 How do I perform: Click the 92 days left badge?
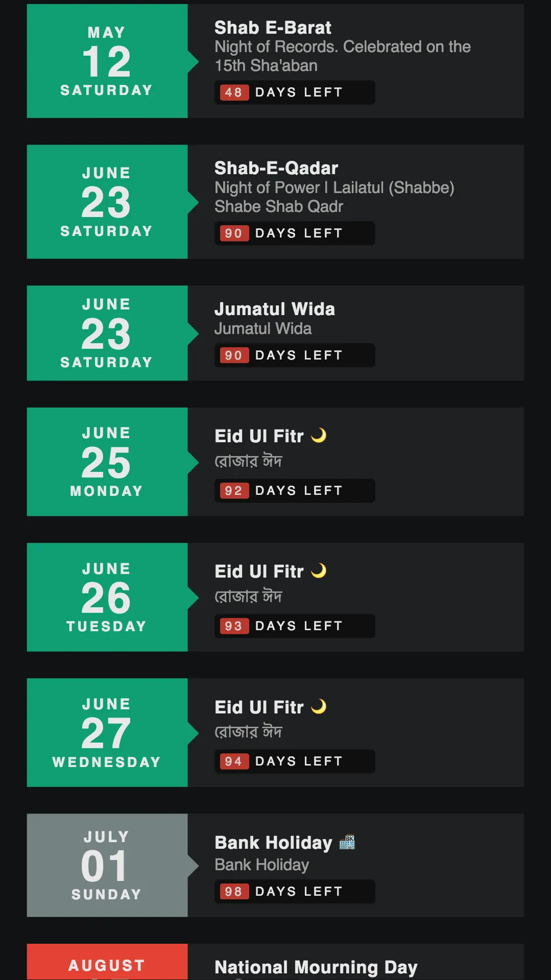[x=295, y=491]
